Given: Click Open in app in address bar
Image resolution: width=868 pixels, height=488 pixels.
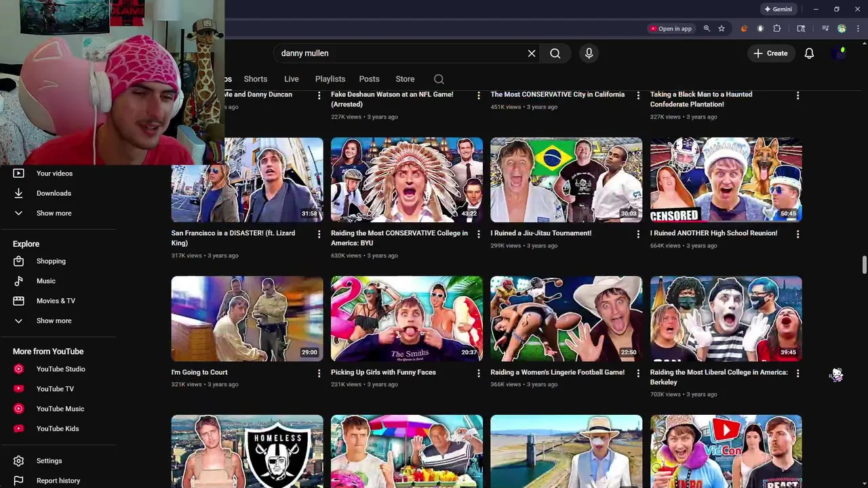Looking at the screenshot, I should [x=670, y=28].
